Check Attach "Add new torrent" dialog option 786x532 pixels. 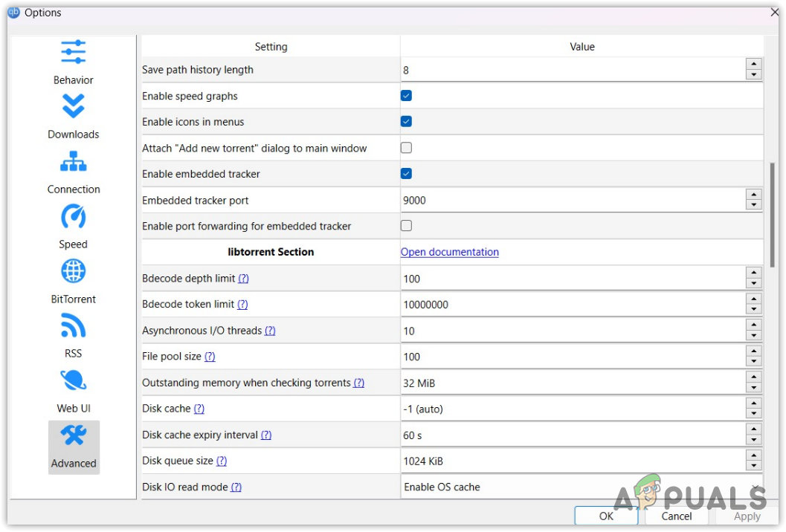click(x=406, y=148)
